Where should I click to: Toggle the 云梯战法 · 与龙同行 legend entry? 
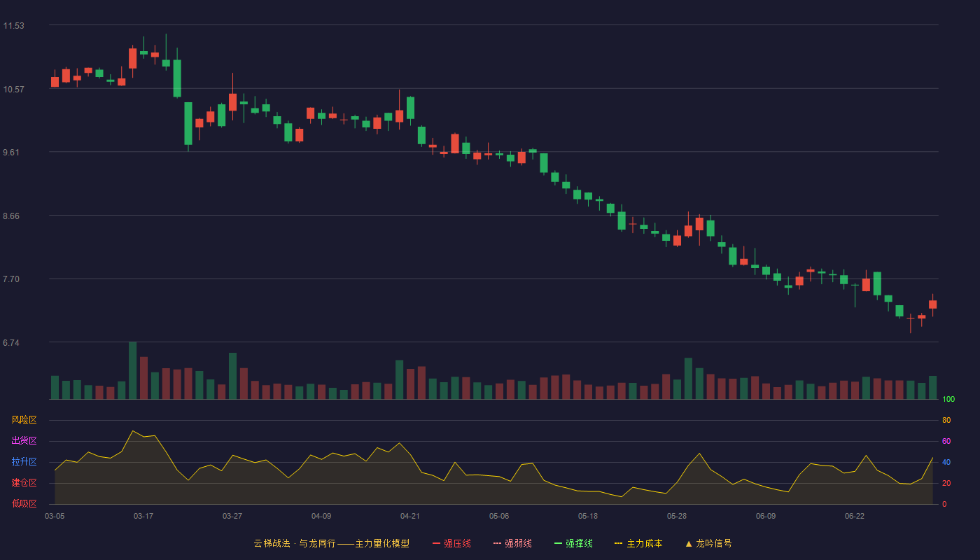tap(332, 543)
